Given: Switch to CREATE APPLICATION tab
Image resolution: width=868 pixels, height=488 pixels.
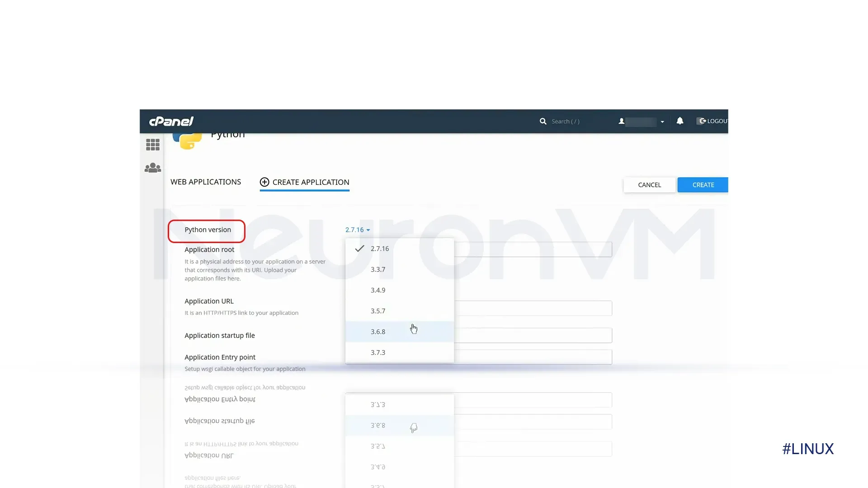Looking at the screenshot, I should click(305, 182).
